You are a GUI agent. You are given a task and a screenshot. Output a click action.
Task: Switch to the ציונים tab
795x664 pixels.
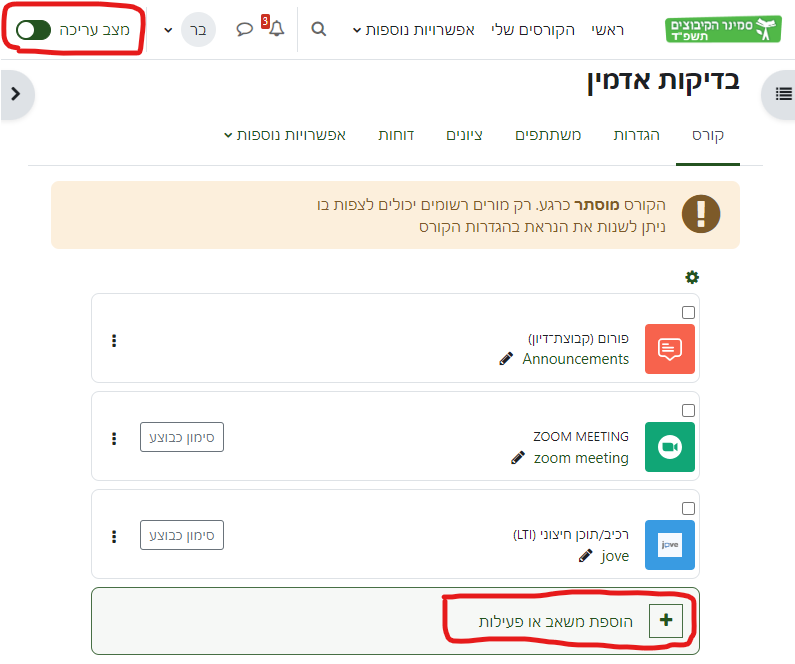coord(463,135)
